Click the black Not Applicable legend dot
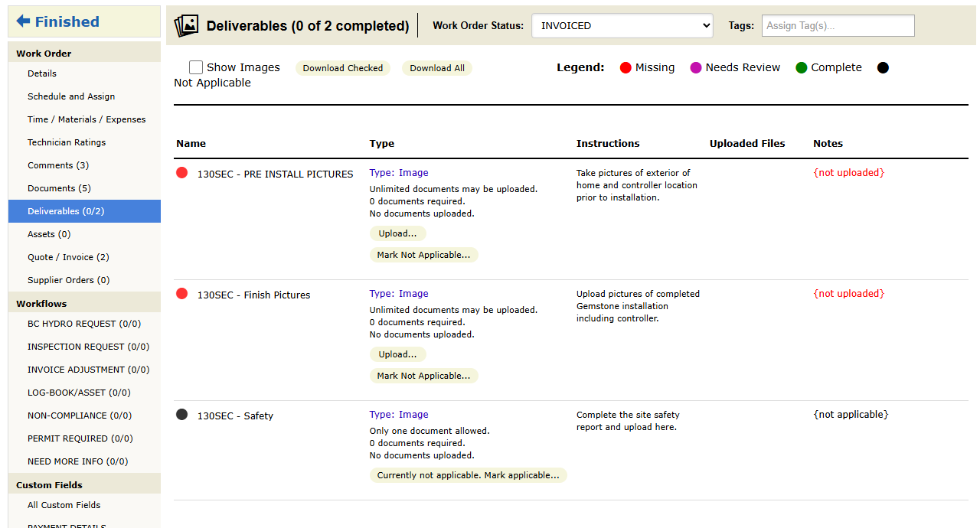This screenshot has width=980, height=528. [x=883, y=68]
